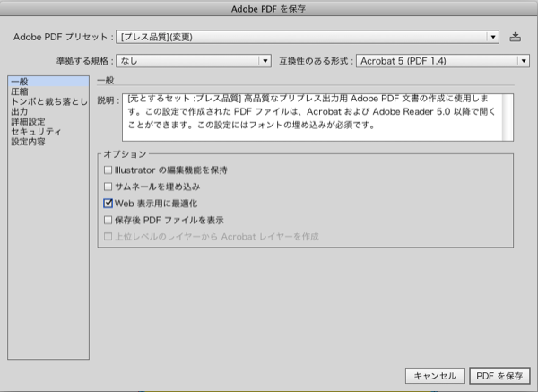
Task: Click the キャンセル button
Action: pos(435,376)
